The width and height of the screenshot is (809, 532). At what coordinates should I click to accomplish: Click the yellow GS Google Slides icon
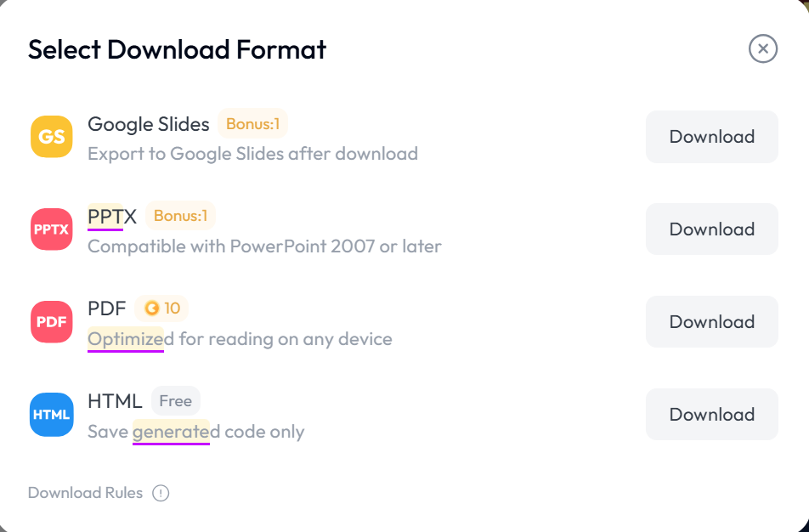point(52,137)
